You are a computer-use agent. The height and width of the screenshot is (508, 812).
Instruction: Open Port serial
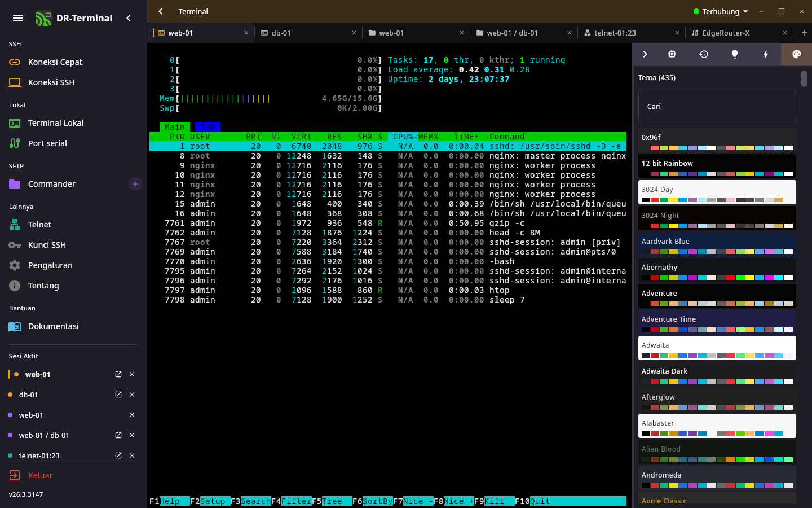73,143
